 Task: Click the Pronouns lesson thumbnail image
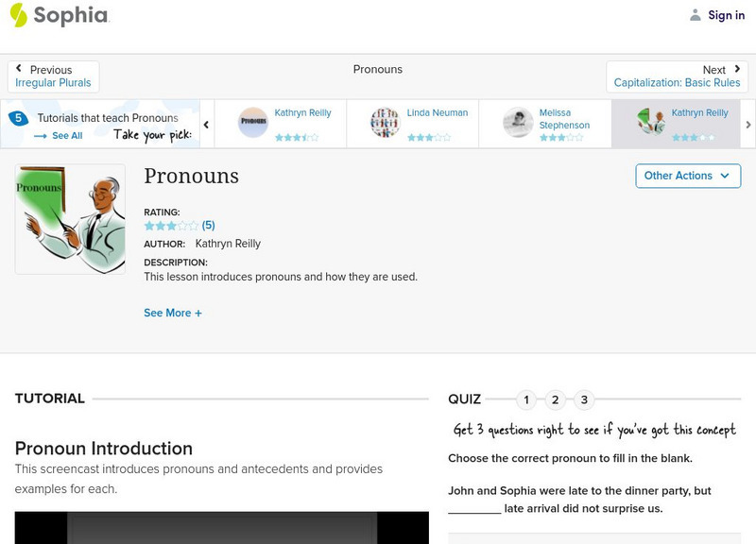pyautogui.click(x=70, y=219)
